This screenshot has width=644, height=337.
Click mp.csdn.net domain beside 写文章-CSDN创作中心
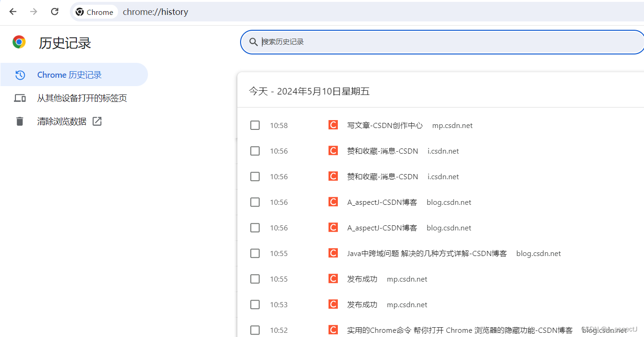coord(452,125)
